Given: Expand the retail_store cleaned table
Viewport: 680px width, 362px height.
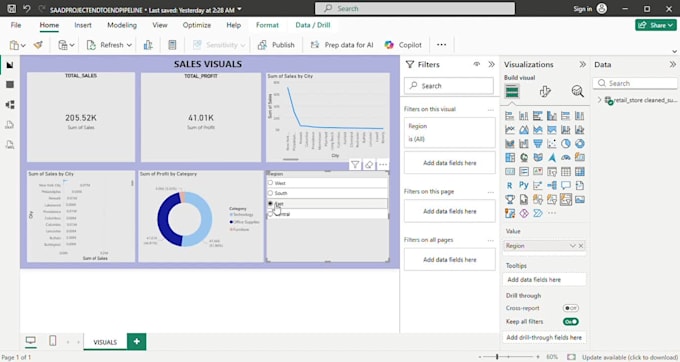Looking at the screenshot, I should coord(599,100).
